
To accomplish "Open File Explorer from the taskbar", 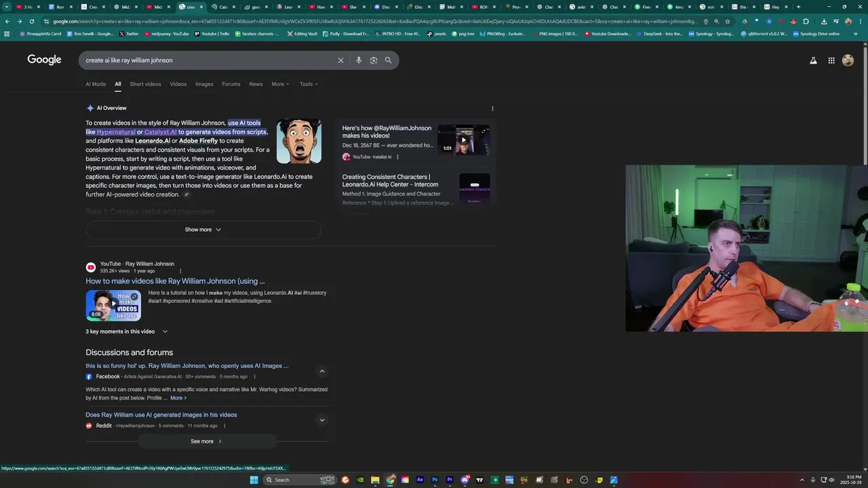I will (x=375, y=480).
